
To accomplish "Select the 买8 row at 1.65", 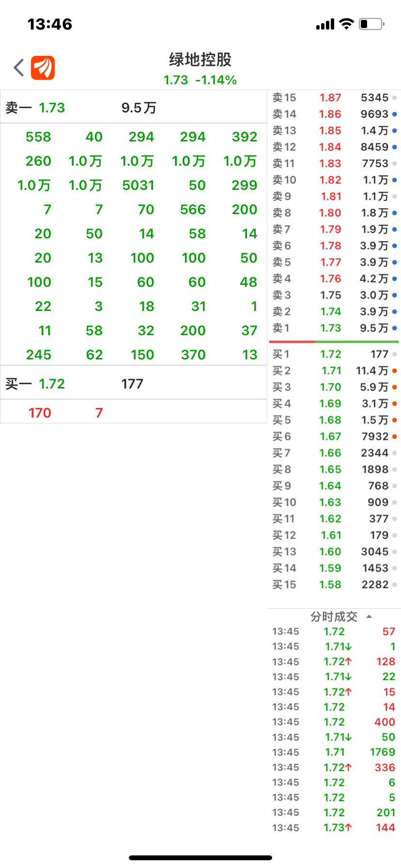I will (x=334, y=470).
